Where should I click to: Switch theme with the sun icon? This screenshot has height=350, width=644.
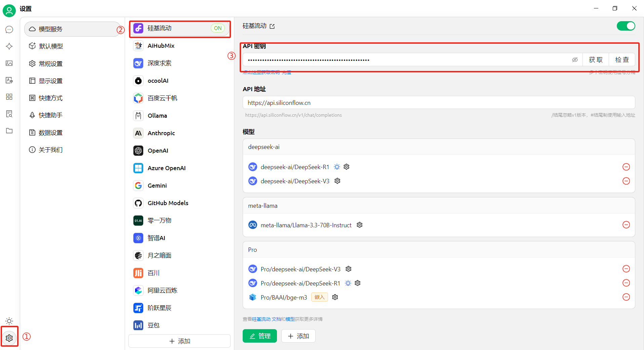click(9, 321)
